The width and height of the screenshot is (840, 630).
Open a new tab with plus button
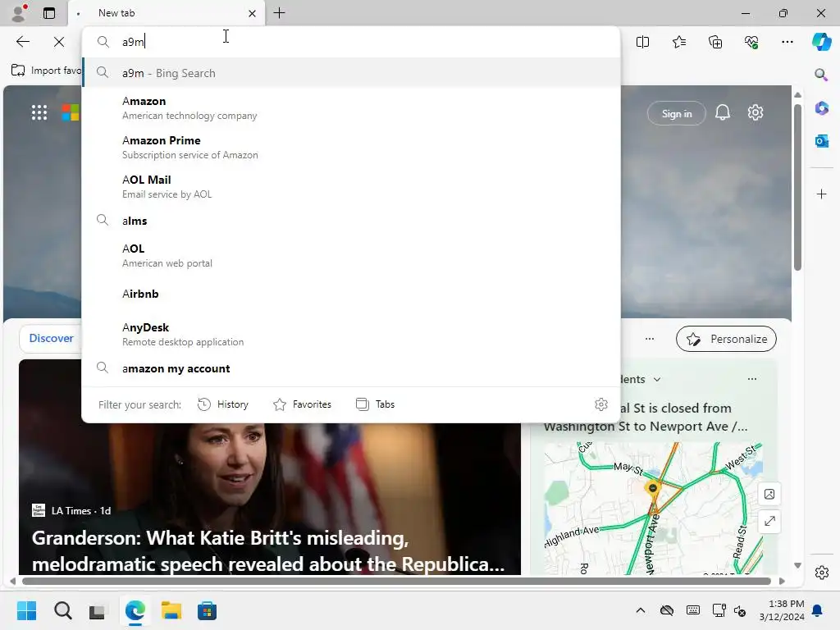(279, 13)
